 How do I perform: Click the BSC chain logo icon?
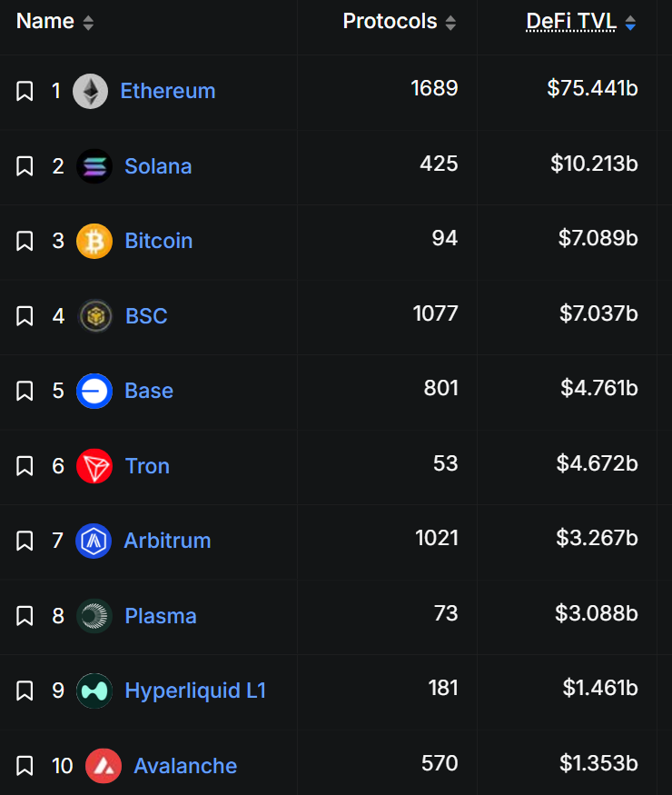coord(94,316)
